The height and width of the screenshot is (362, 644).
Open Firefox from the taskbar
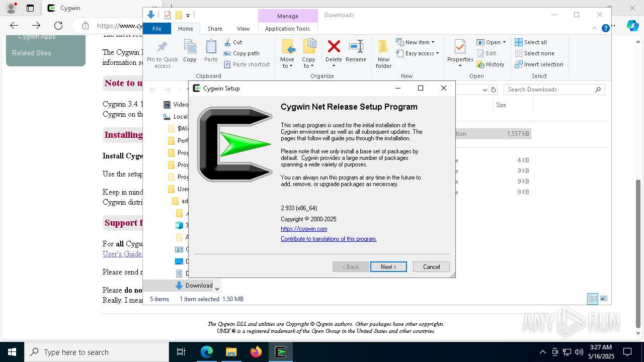(256, 352)
